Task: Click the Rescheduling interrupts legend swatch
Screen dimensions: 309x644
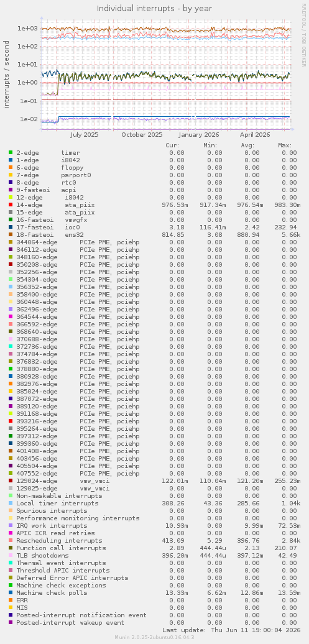Action: 11,541
